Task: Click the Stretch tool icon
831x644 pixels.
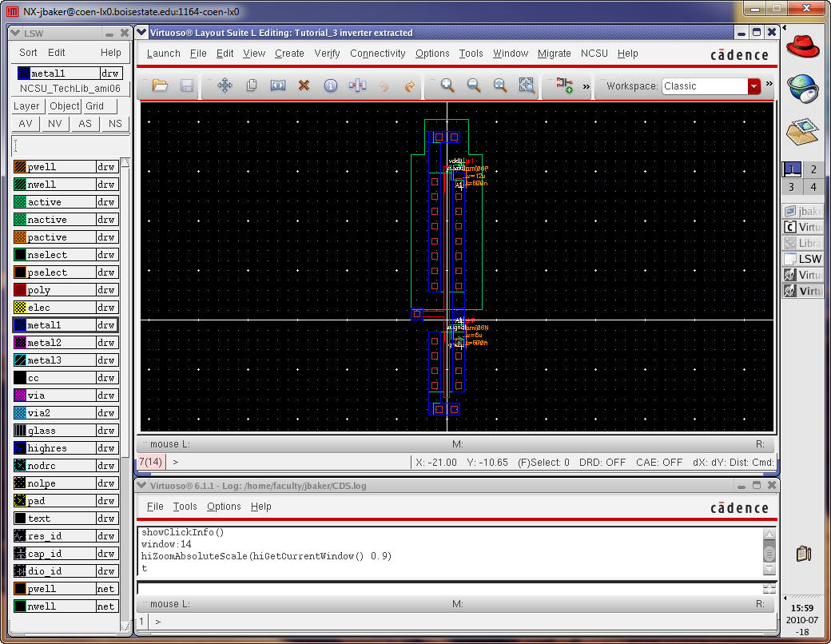Action: (x=277, y=85)
